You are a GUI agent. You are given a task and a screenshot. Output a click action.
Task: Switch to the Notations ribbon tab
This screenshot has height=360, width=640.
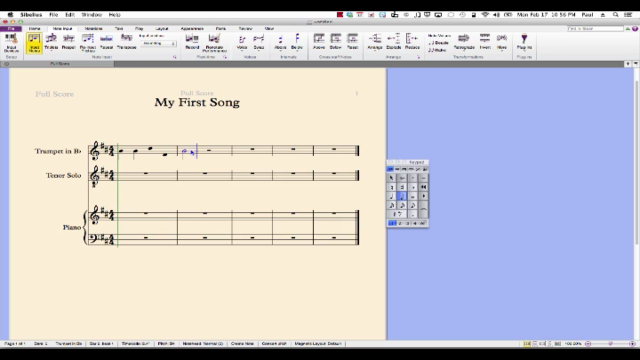click(93, 29)
